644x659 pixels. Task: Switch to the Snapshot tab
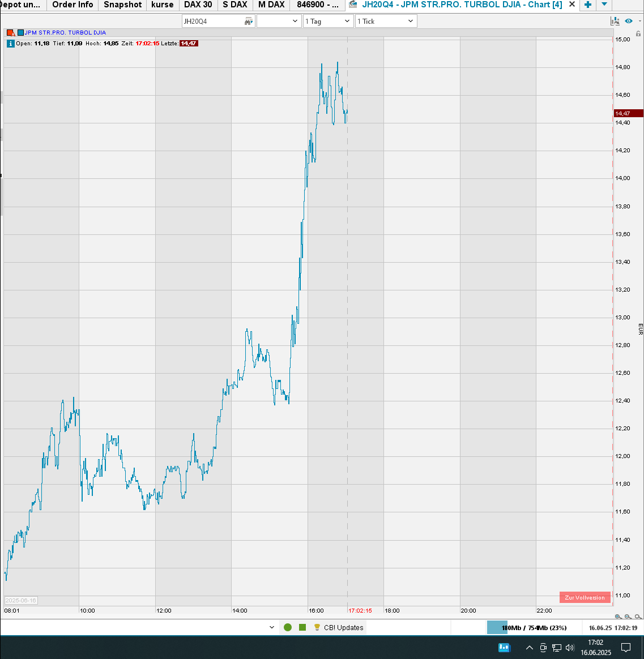click(x=123, y=5)
